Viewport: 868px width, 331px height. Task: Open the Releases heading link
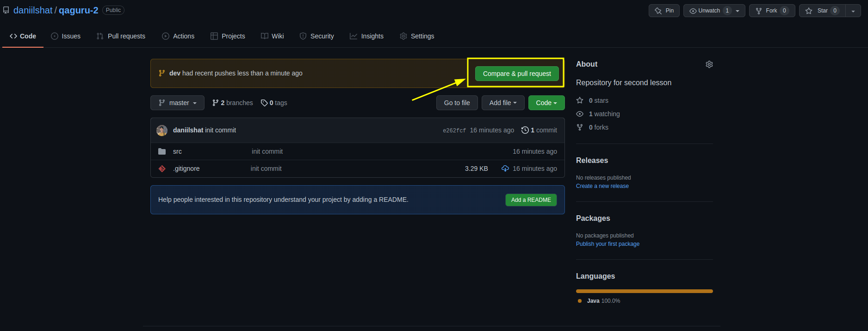[x=592, y=161]
